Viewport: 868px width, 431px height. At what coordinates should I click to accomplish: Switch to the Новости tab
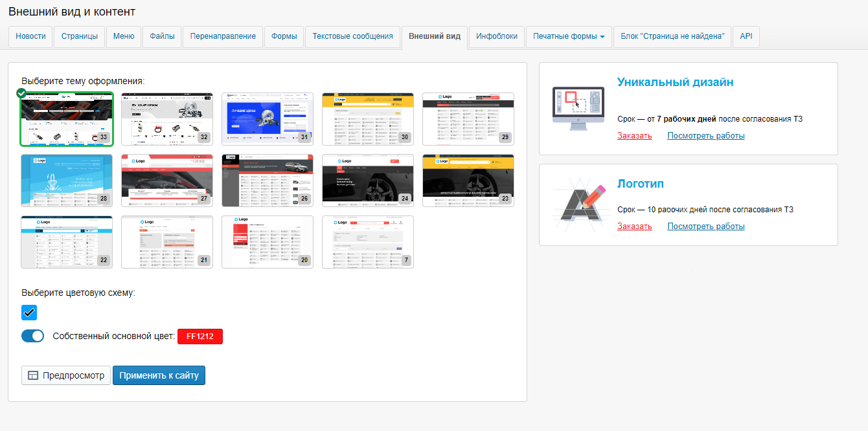point(30,37)
